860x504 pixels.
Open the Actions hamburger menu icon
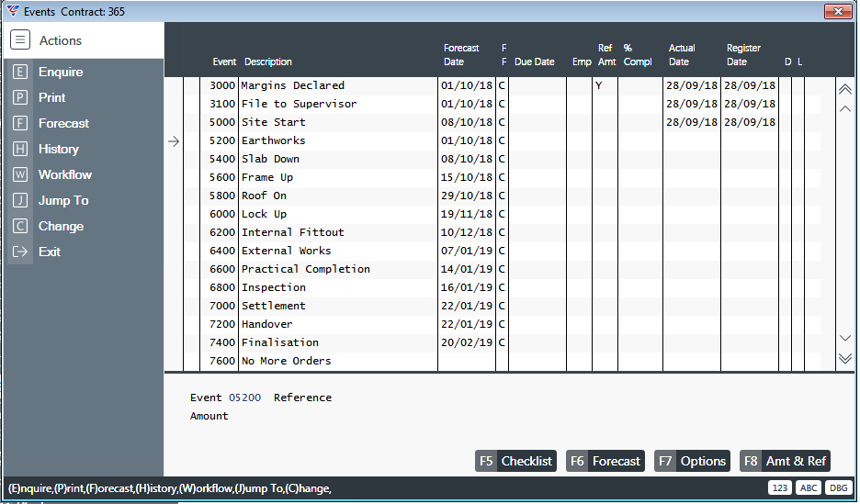coord(19,40)
